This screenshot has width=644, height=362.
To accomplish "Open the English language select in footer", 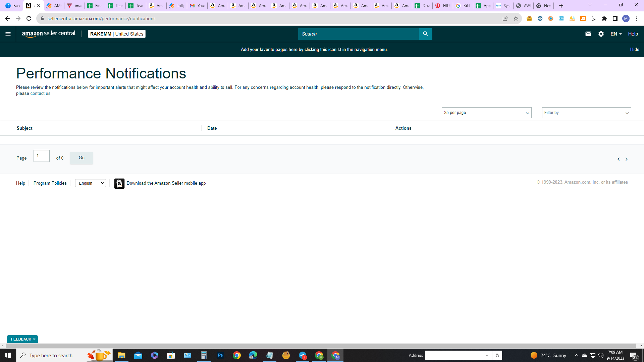I will coord(91,183).
